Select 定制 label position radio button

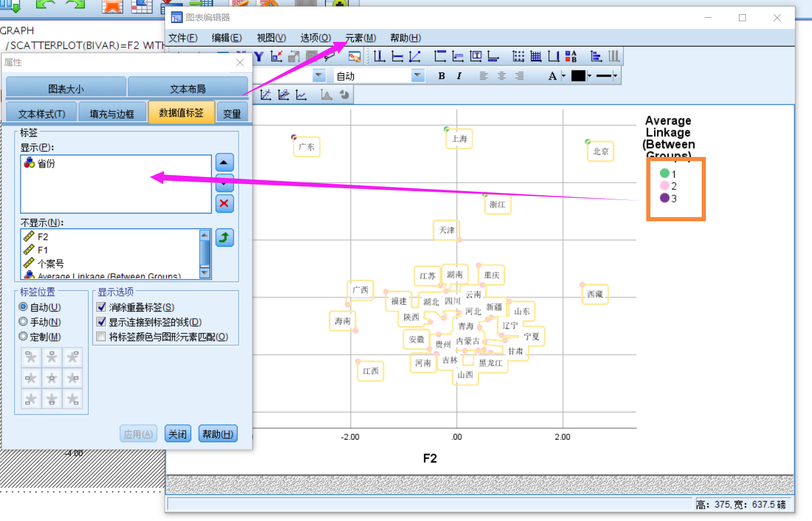tap(24, 336)
